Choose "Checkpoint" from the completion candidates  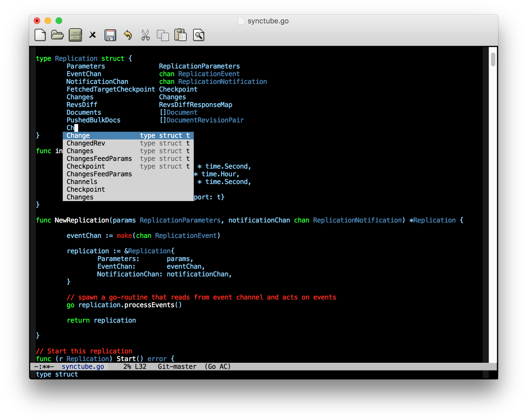tap(86, 166)
